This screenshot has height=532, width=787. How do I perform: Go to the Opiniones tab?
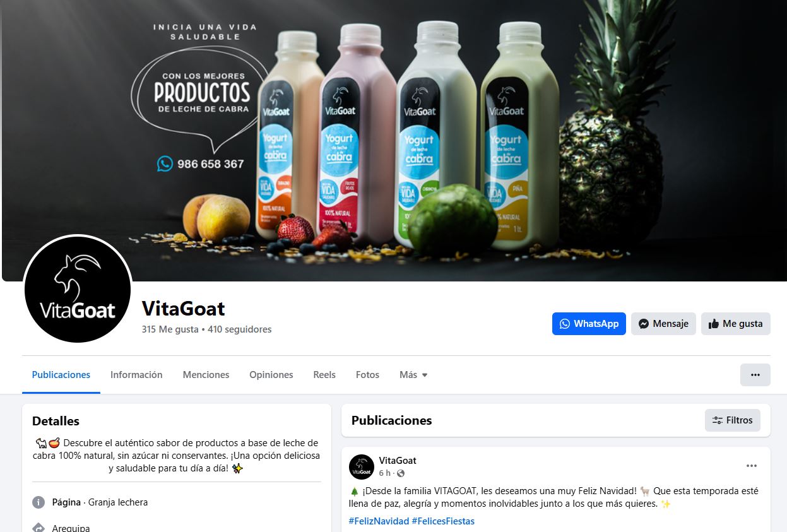pos(271,375)
